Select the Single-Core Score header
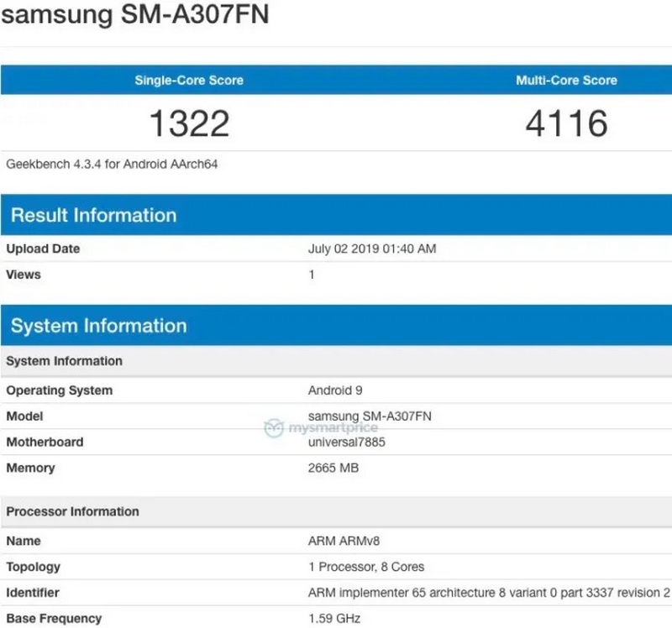This screenshot has height=628, width=672. tap(186, 81)
